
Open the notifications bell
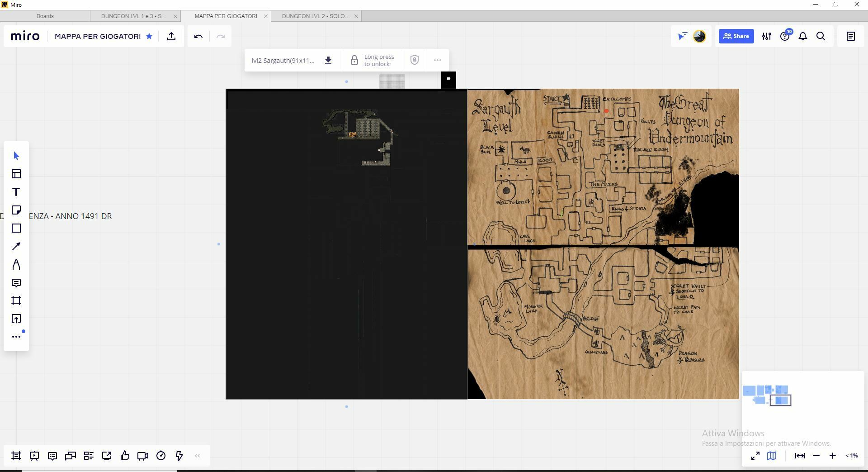point(803,36)
